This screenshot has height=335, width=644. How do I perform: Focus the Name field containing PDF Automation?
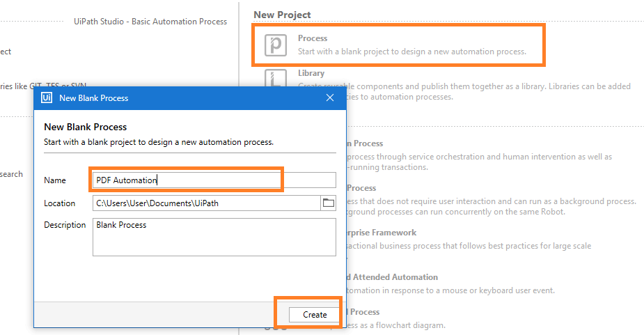[x=214, y=180]
